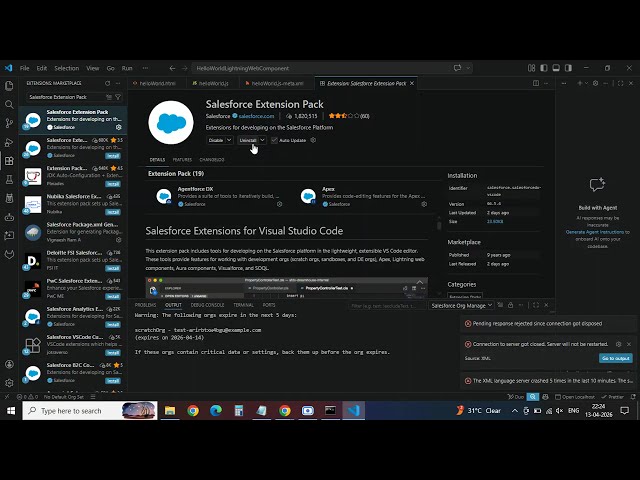Viewport: 640px width, 480px height.
Task: Click the Prettier status bar item
Action: point(613,397)
